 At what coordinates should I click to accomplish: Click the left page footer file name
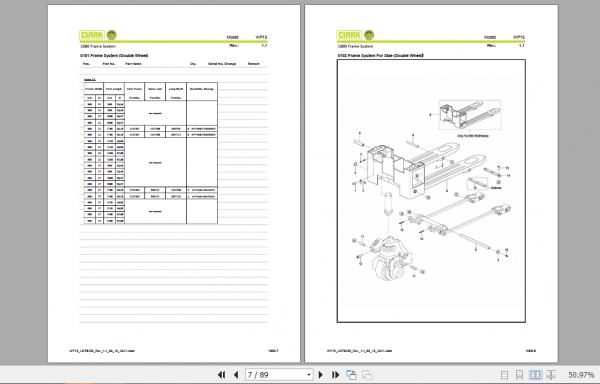pyautogui.click(x=102, y=350)
